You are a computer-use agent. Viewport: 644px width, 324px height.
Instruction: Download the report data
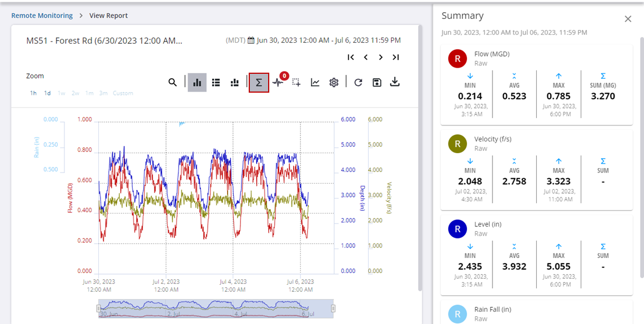[395, 82]
